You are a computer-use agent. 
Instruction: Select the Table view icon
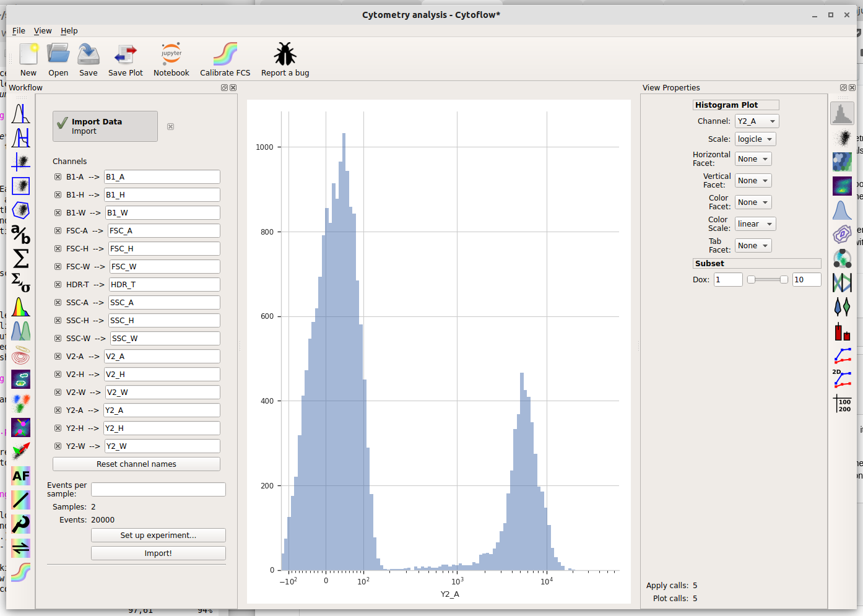pyautogui.click(x=842, y=404)
